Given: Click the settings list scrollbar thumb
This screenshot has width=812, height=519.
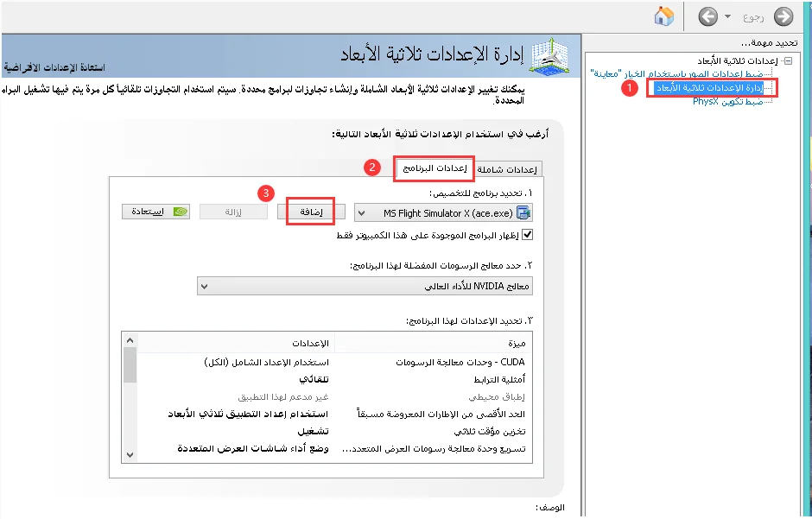Looking at the screenshot, I should coord(130,364).
